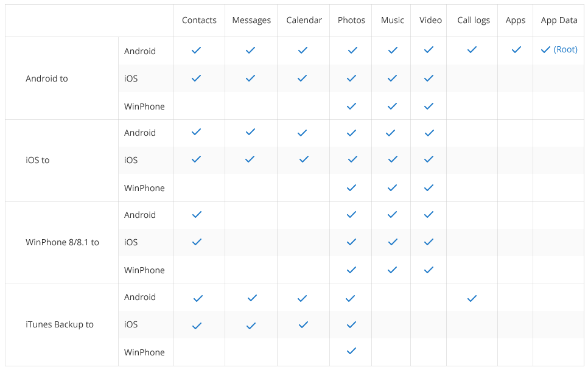Click the iTunes Backup to Android Call logs checkmark

[x=472, y=298]
